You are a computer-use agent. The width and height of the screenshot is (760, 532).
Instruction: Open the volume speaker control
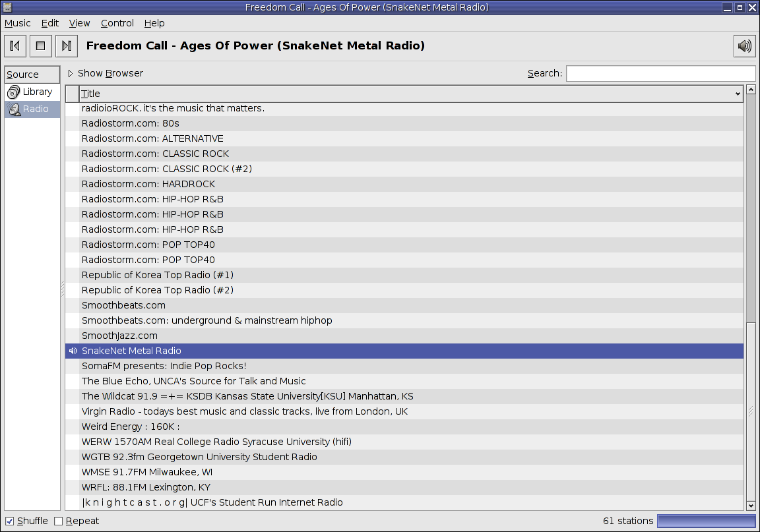coord(744,46)
